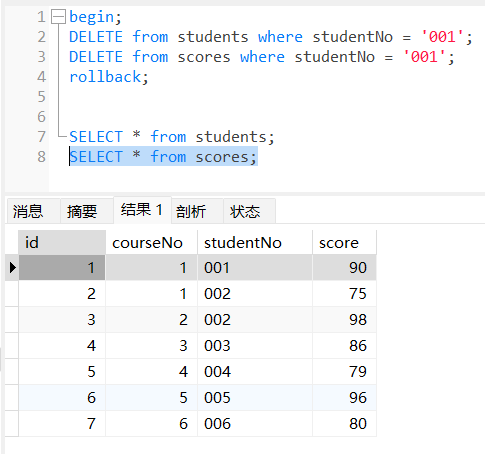Click the studentNo column header
485x454 pixels.
coord(255,242)
